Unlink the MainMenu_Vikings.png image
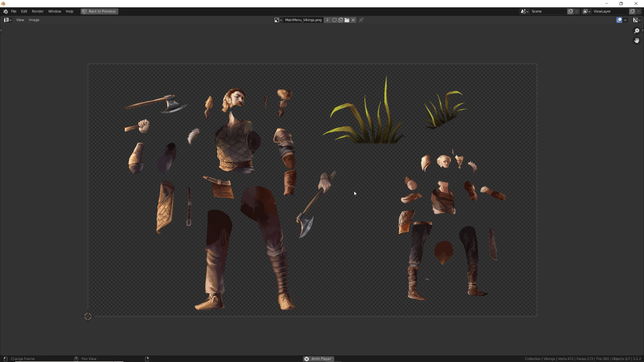644x362 pixels. coord(353,20)
